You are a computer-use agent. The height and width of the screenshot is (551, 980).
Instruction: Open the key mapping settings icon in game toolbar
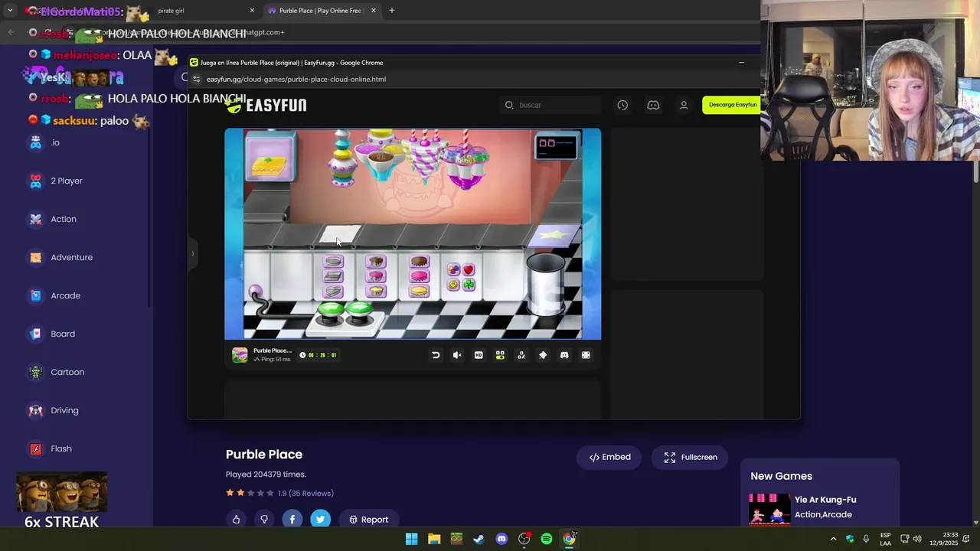[521, 355]
